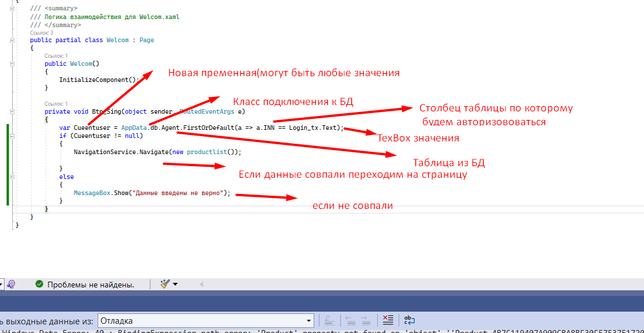This screenshot has width=644, height=333.
Task: Click 'Agent' table name in the query line
Action: (170, 128)
